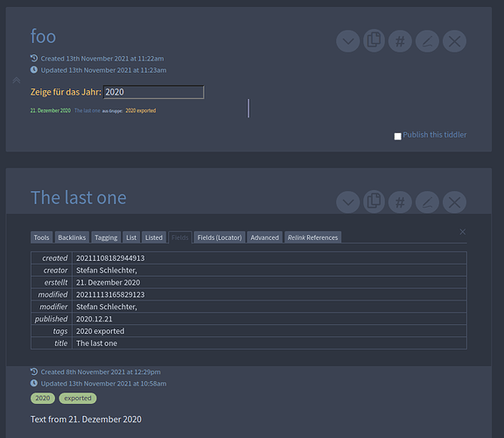Image resolution: width=504 pixels, height=438 pixels.
Task: Open more actions chevron on foo tiddler
Action: point(347,41)
